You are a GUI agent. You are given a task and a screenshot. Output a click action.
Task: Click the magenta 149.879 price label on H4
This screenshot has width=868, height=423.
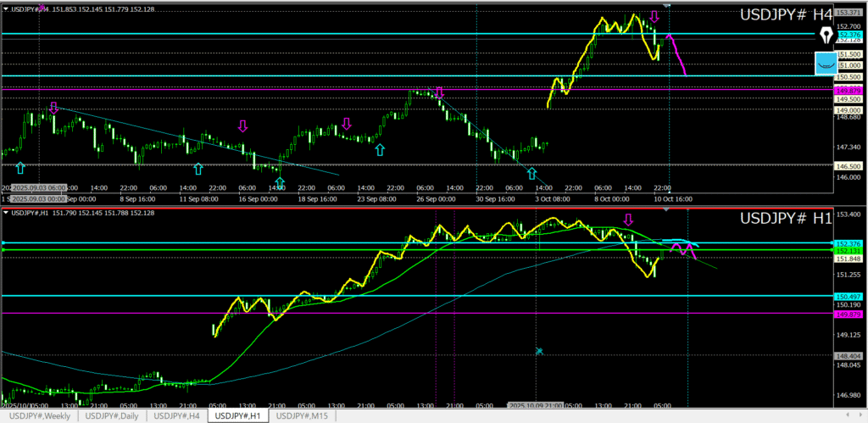pyautogui.click(x=849, y=89)
